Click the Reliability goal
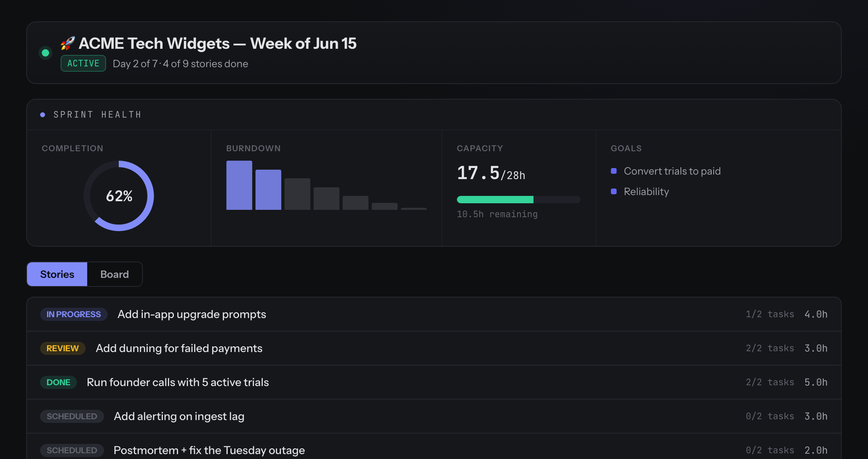This screenshot has width=868, height=459. (x=646, y=191)
